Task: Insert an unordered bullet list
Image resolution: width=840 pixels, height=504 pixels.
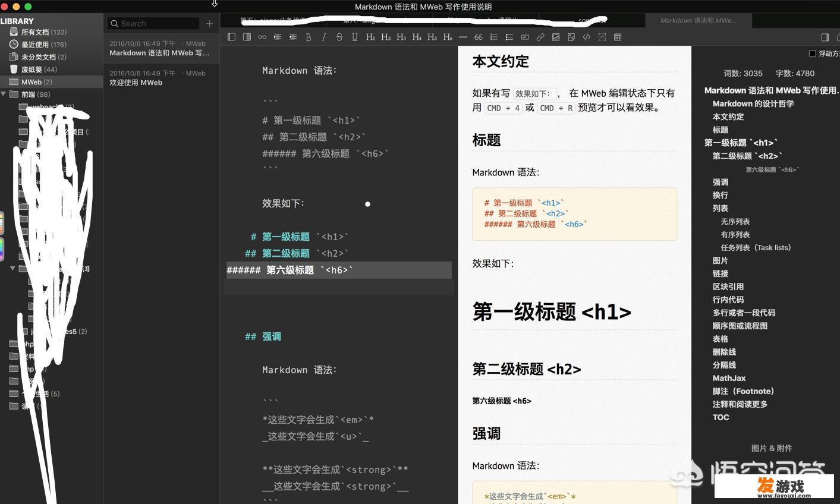Action: [509, 37]
